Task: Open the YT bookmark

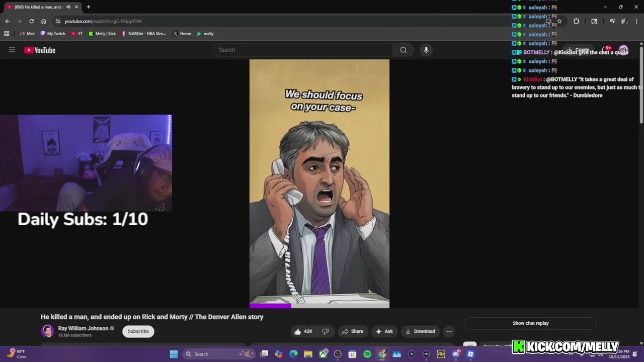Action: 77,34
